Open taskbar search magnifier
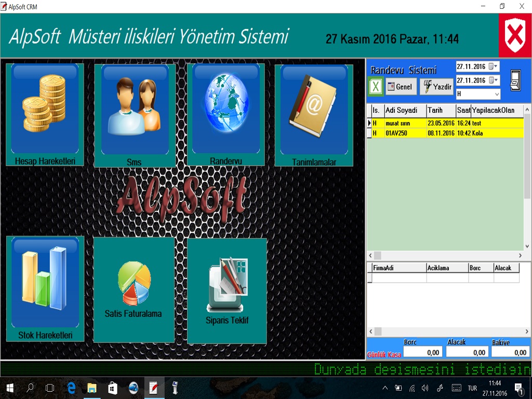The width and height of the screenshot is (532, 399). coord(30,388)
